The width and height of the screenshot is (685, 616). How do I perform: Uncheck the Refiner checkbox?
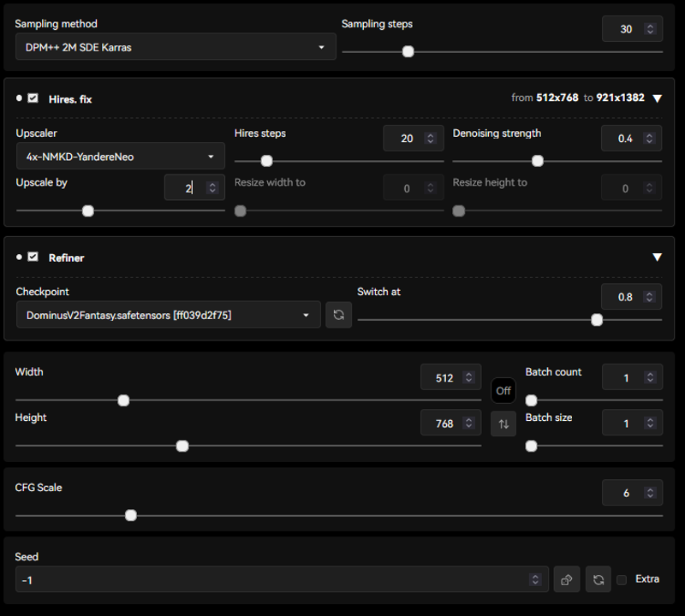pyautogui.click(x=33, y=257)
